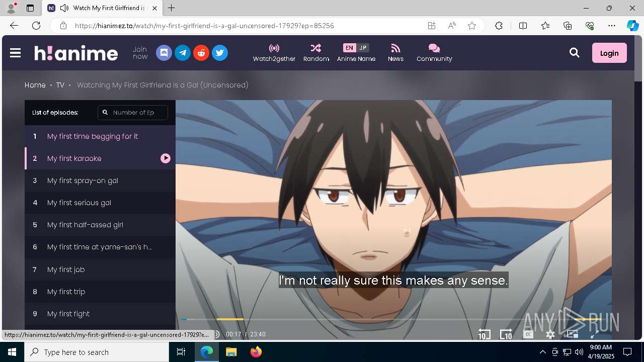
Task: Select episode 7 My first job
Action: click(x=100, y=269)
